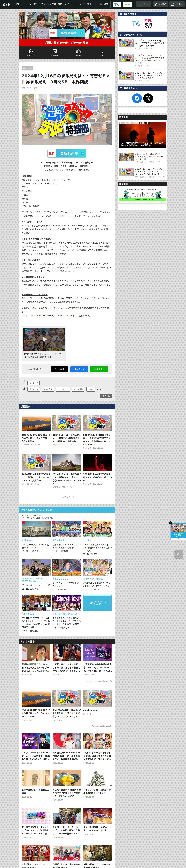Open related article 2024年5月6日のまる見え
This screenshot has width=186, height=868.
tap(142, 157)
